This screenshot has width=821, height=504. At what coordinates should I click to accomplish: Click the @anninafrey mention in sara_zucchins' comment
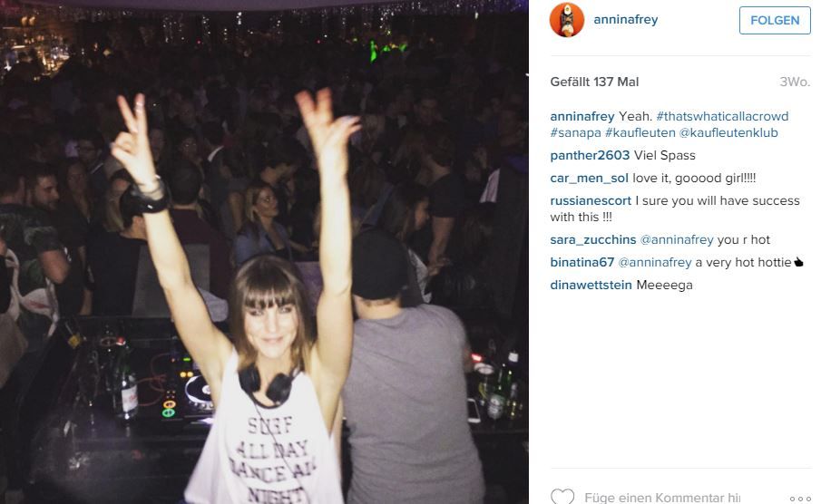coord(677,239)
